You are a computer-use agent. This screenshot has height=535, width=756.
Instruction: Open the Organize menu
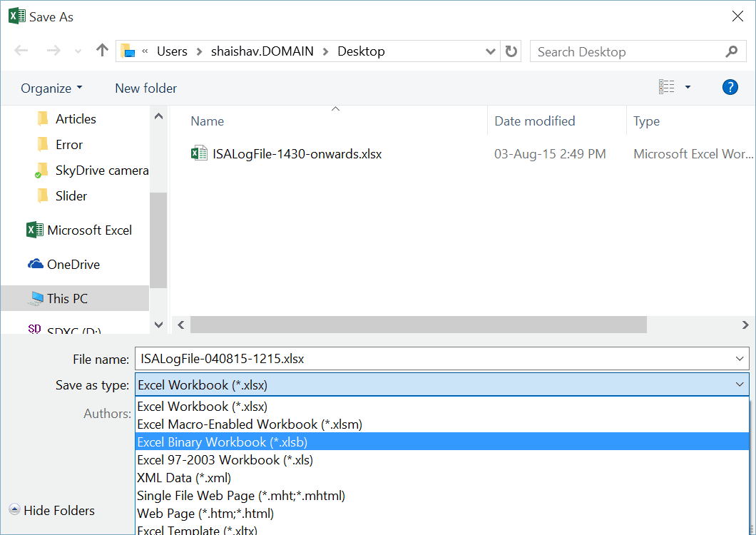point(51,88)
